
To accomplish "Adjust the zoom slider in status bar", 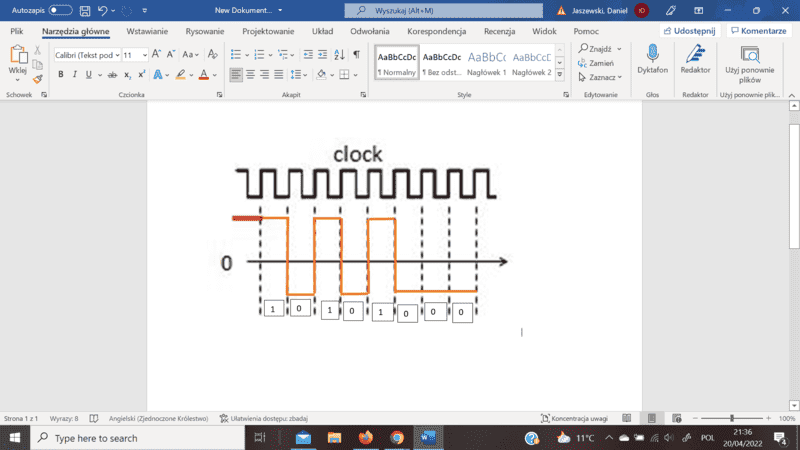I will pyautogui.click(x=732, y=418).
